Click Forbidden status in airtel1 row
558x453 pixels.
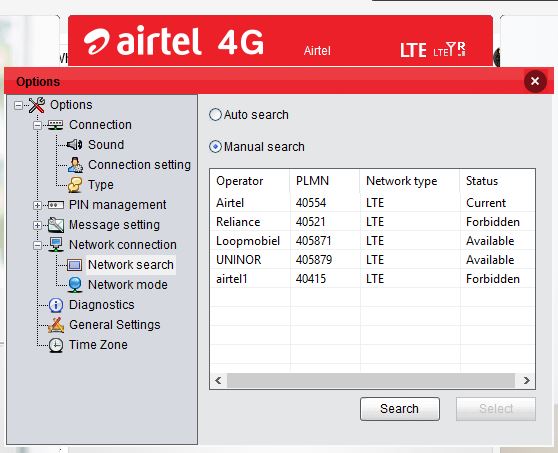click(493, 279)
